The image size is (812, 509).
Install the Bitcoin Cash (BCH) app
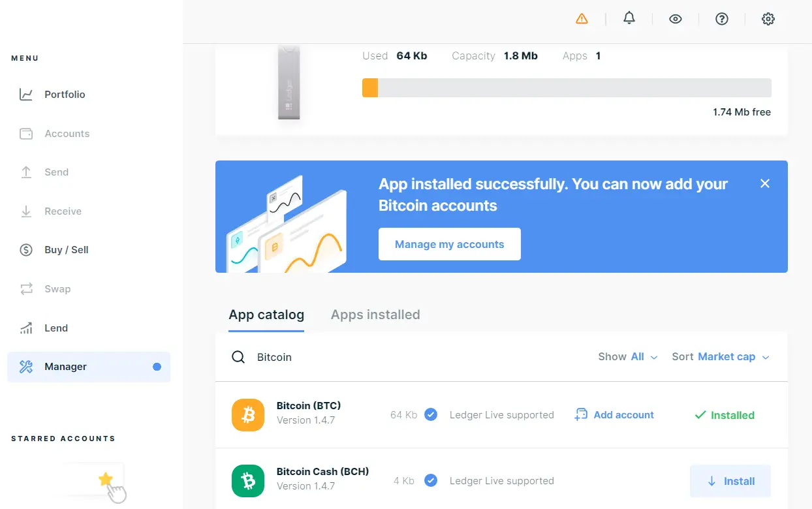730,481
